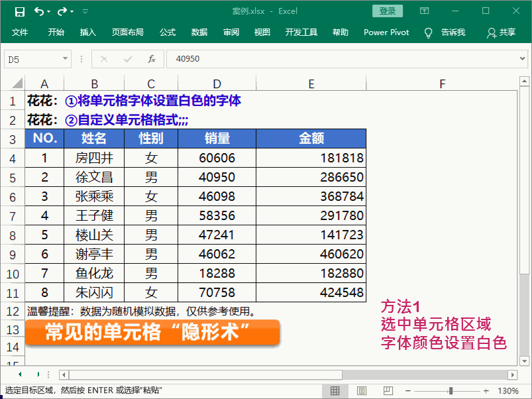This screenshot has width=532, height=399.
Task: Open the Undo history dropdown arrow
Action: 49,12
